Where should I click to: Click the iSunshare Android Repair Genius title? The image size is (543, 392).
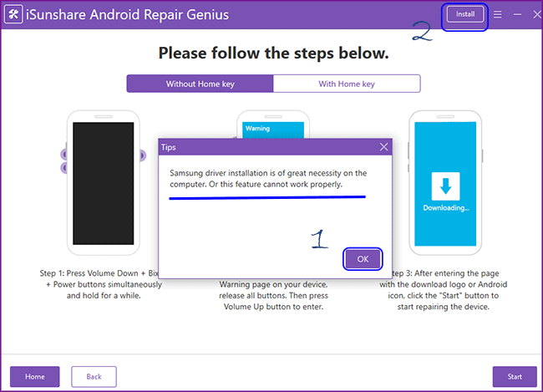tap(128, 14)
